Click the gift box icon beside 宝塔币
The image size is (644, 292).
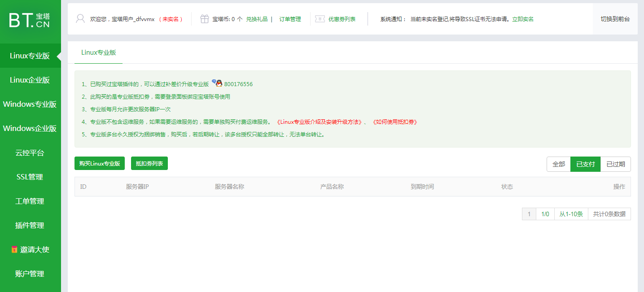205,19
